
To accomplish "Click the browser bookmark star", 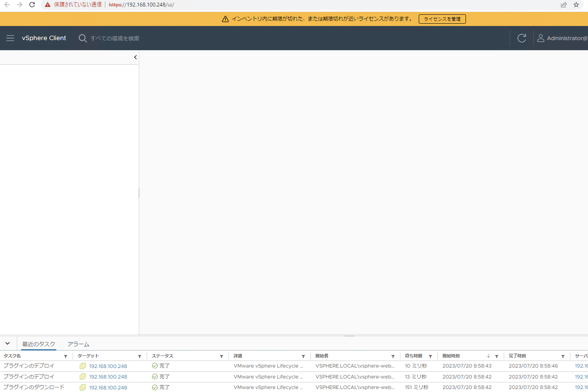I will (x=576, y=4).
